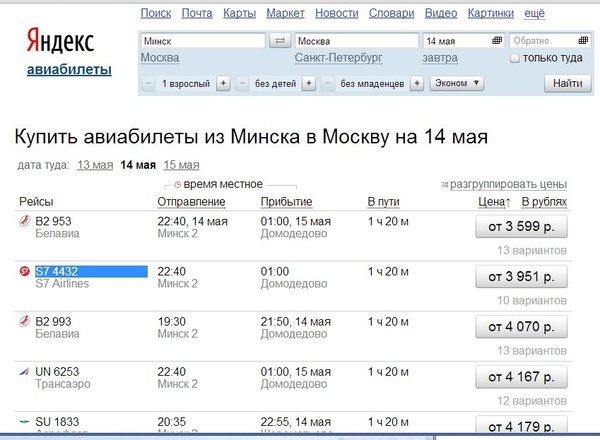Expand ещё more services menu

pyautogui.click(x=535, y=13)
